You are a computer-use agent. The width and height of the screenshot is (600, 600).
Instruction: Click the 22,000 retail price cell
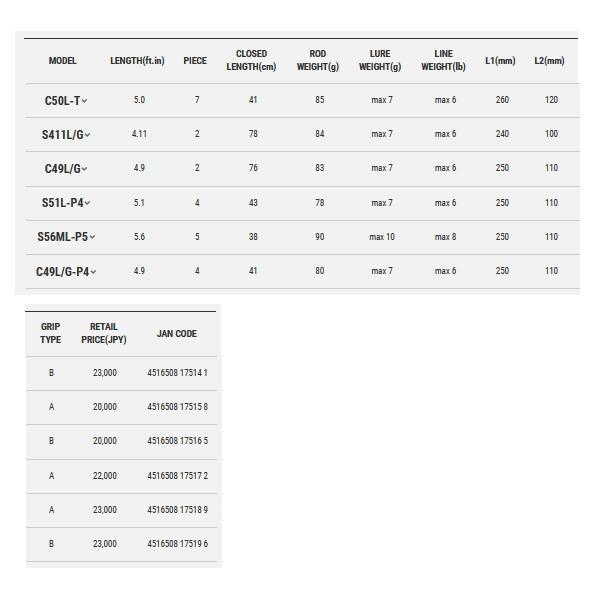pyautogui.click(x=104, y=476)
